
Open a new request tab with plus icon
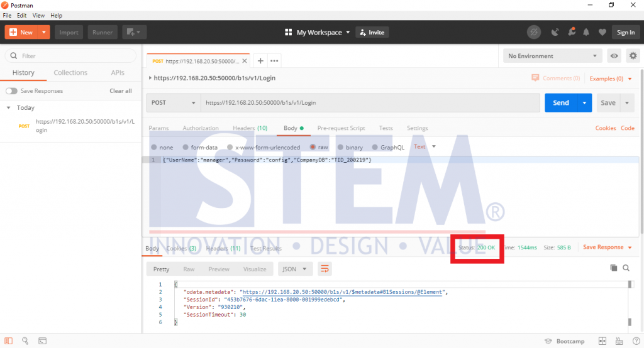tap(260, 61)
